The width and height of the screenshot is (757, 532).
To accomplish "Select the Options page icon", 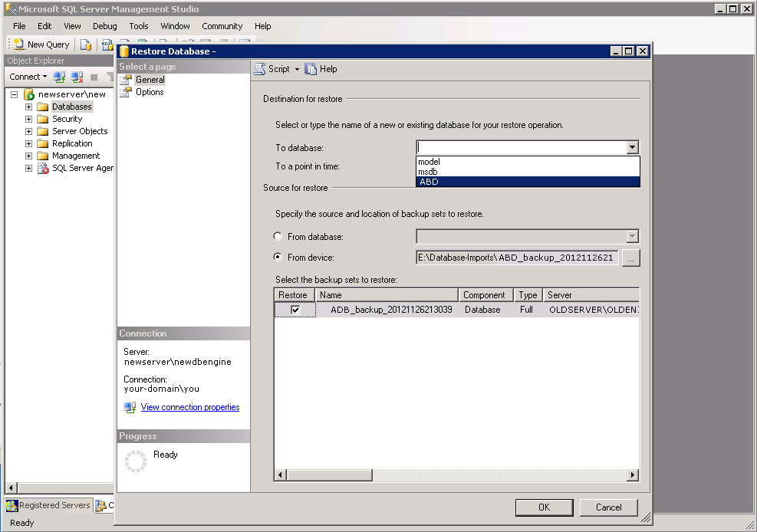I will 126,92.
